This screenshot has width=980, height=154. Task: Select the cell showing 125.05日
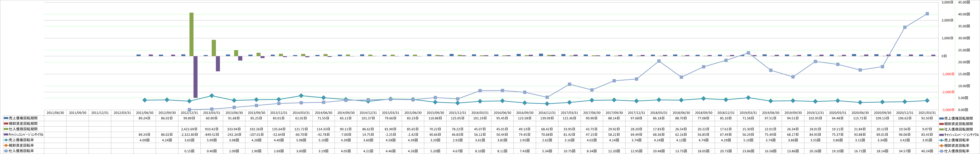click(x=458, y=118)
